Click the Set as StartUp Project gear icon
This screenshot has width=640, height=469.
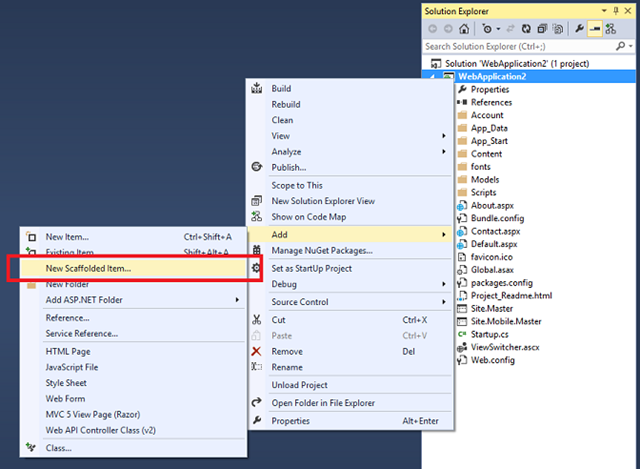[x=256, y=268]
